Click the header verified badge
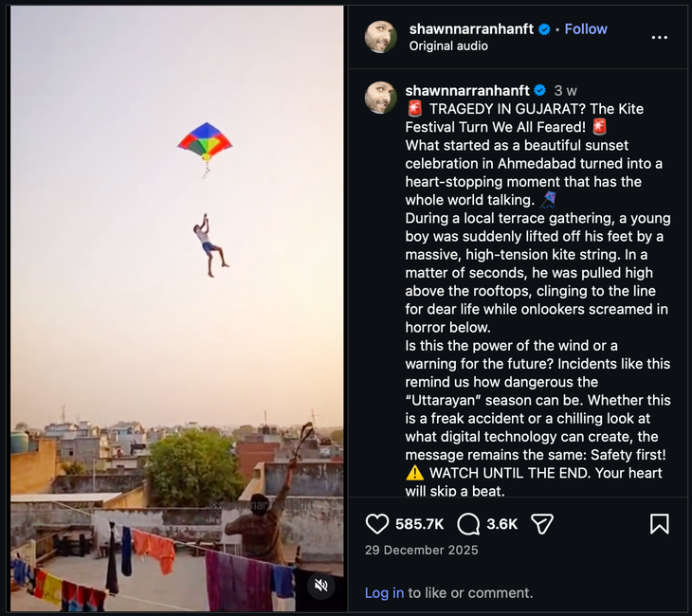The image size is (692, 616). click(x=545, y=29)
